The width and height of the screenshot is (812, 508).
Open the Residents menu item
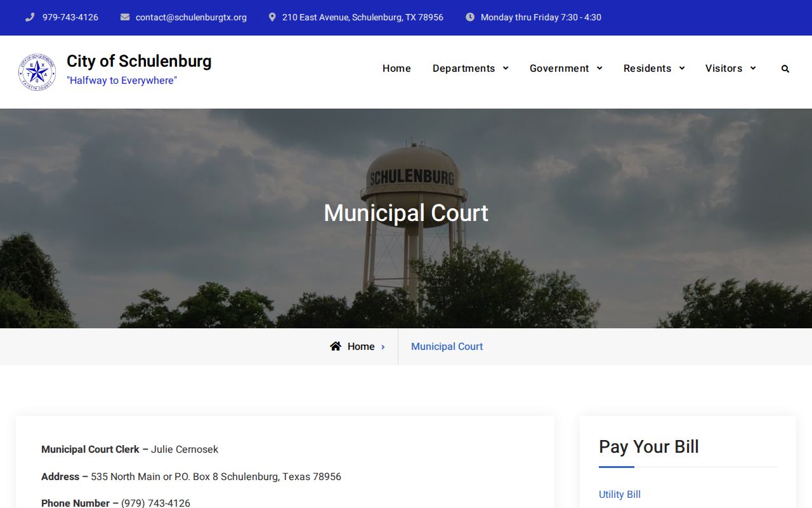tap(647, 68)
